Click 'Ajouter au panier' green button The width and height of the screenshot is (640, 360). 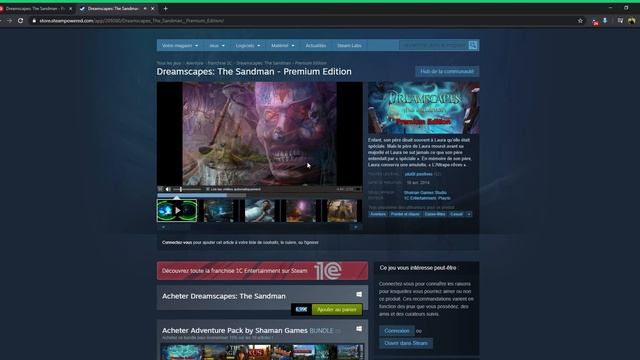click(x=337, y=309)
